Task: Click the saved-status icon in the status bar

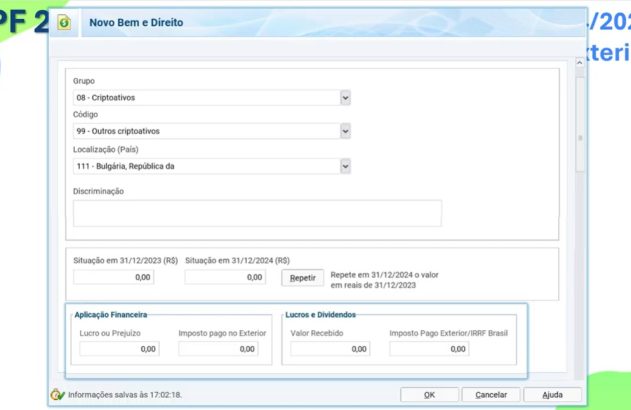Action: click(x=57, y=394)
